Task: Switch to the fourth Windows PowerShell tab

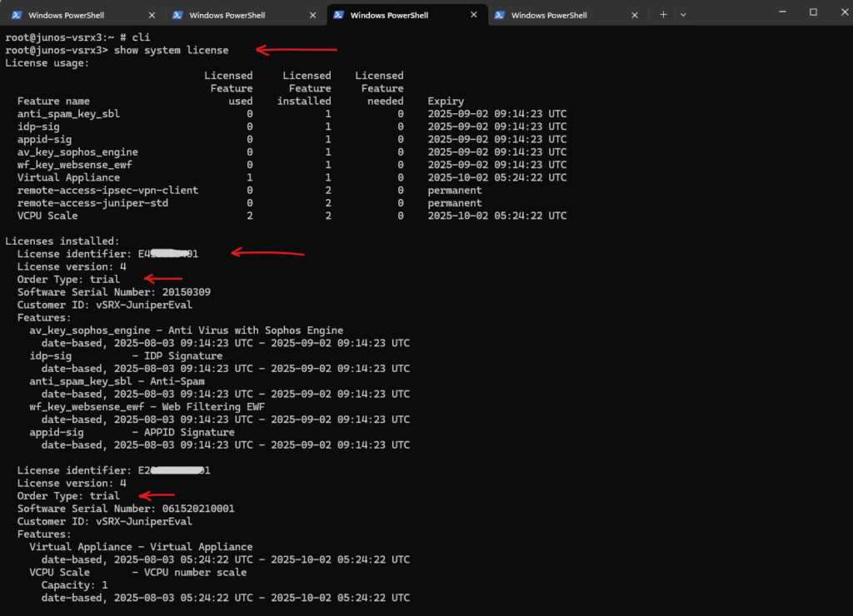Action: tap(566, 15)
